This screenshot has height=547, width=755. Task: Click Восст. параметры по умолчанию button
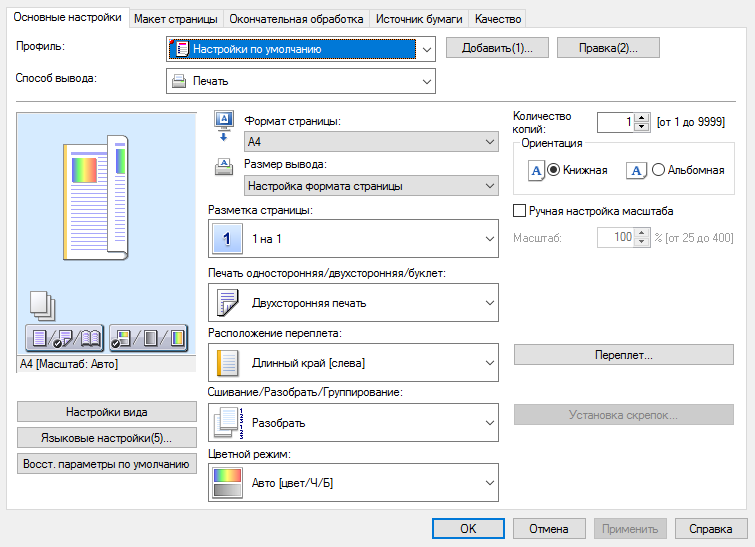point(107,464)
